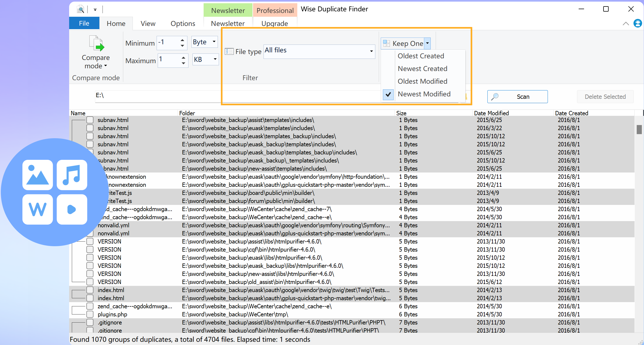
Task: Click the Maximum size input field
Action: coord(169,60)
